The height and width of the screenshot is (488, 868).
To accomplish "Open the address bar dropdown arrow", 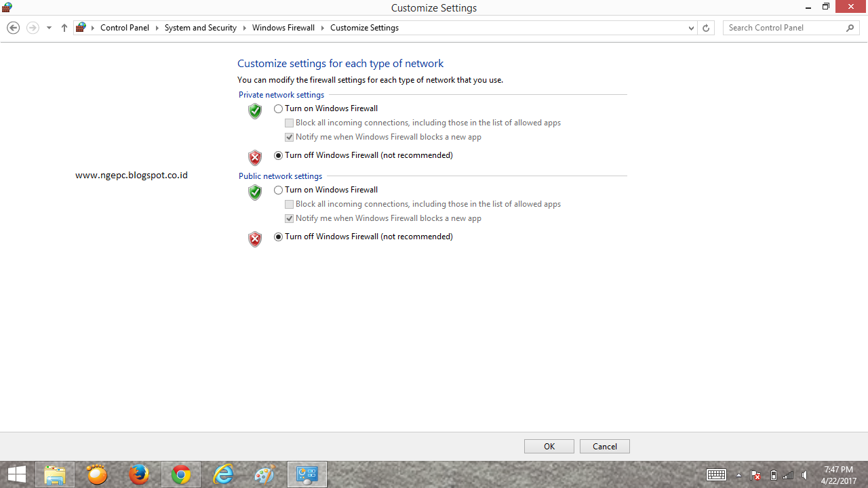I will point(690,28).
